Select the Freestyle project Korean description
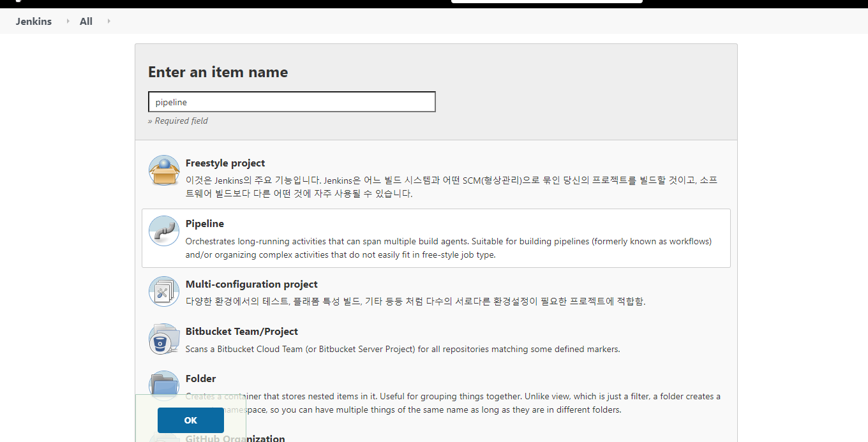The width and height of the screenshot is (868, 442). pyautogui.click(x=451, y=188)
